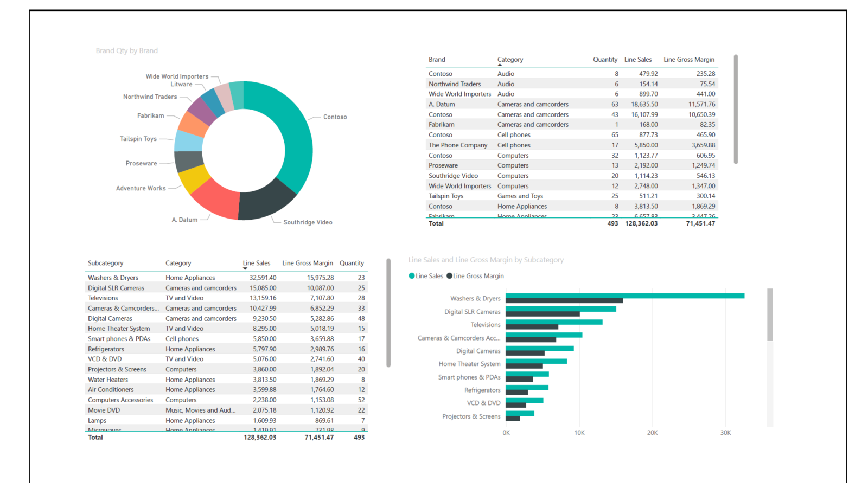Sort subcategory table by Line Sales header
868x488 pixels.
coord(257,263)
